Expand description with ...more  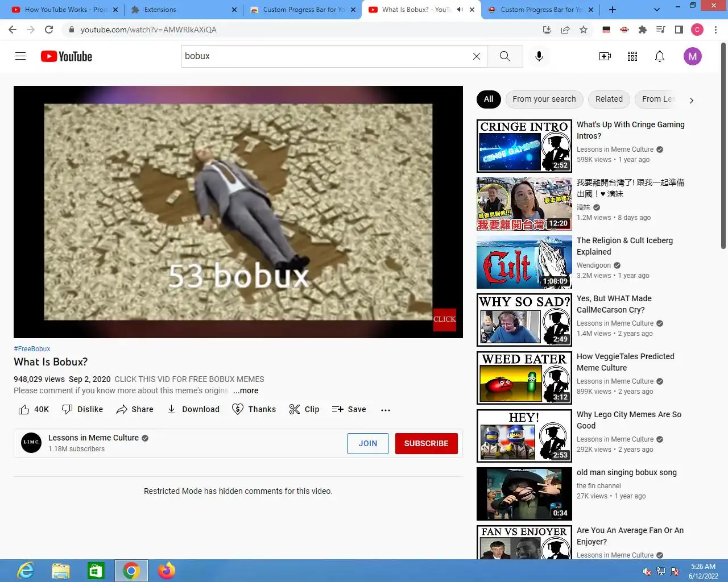246,390
